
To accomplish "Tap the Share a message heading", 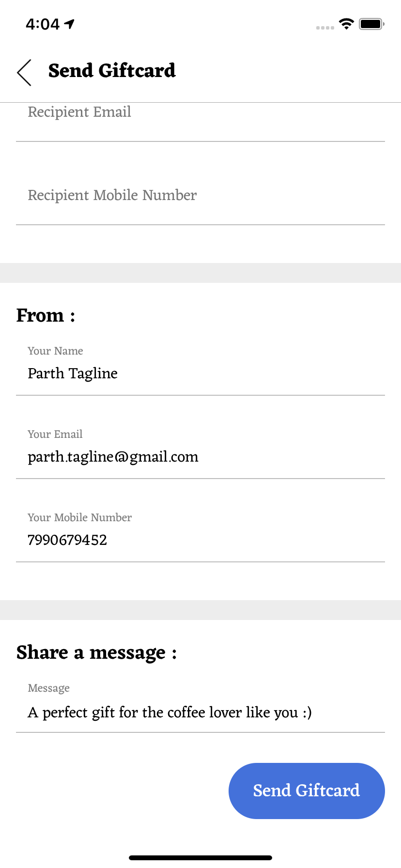I will click(x=96, y=652).
